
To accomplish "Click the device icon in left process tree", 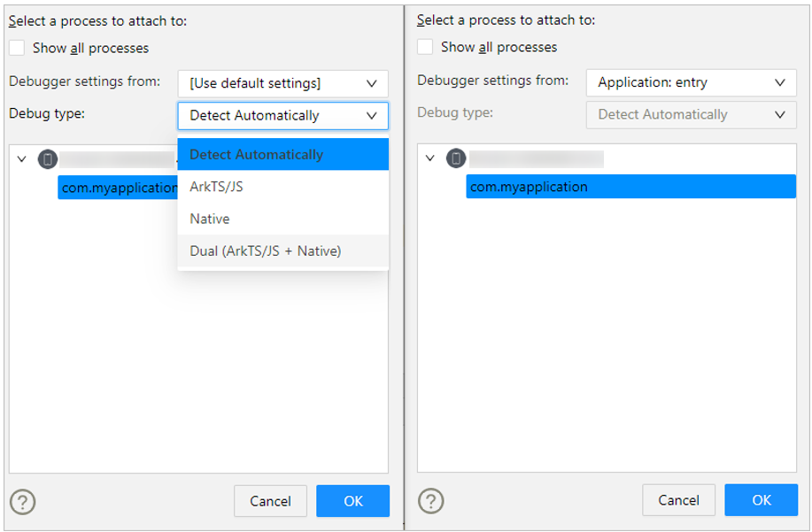I will [49, 159].
